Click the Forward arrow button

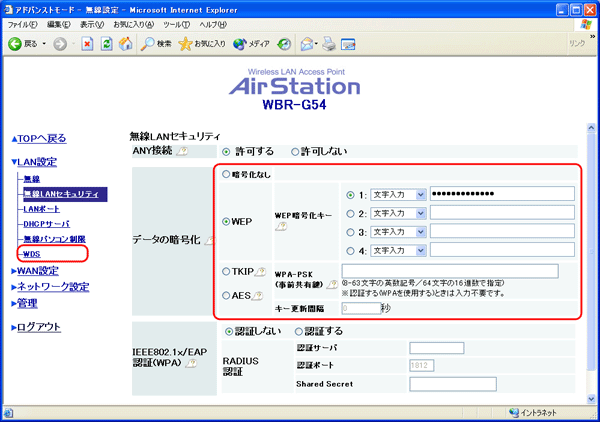click(x=60, y=44)
